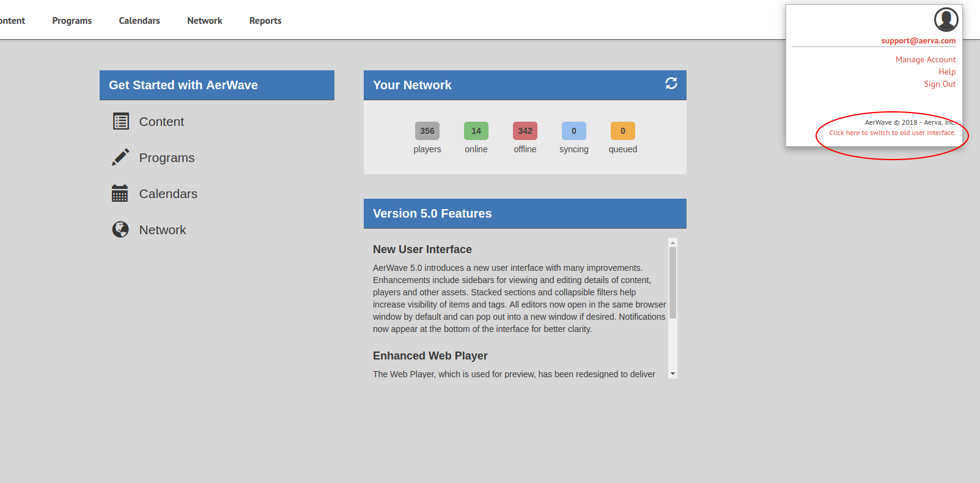Click the 356 players badge
Image resolution: width=980 pixels, height=483 pixels.
click(427, 131)
